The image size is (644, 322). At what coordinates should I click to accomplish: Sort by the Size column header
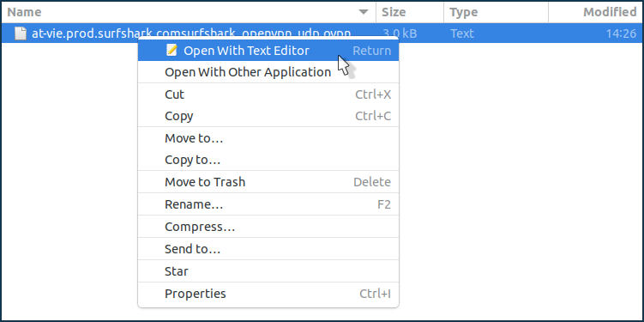410,12
